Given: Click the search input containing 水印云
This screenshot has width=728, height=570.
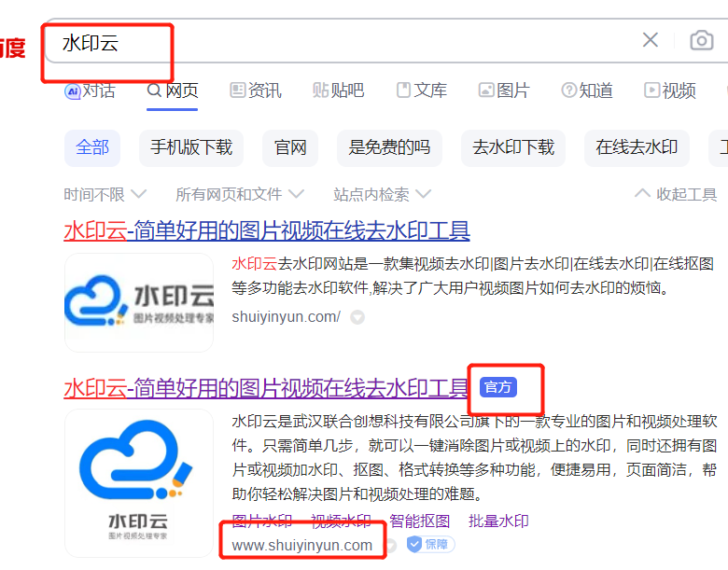Looking at the screenshot, I should [327, 42].
